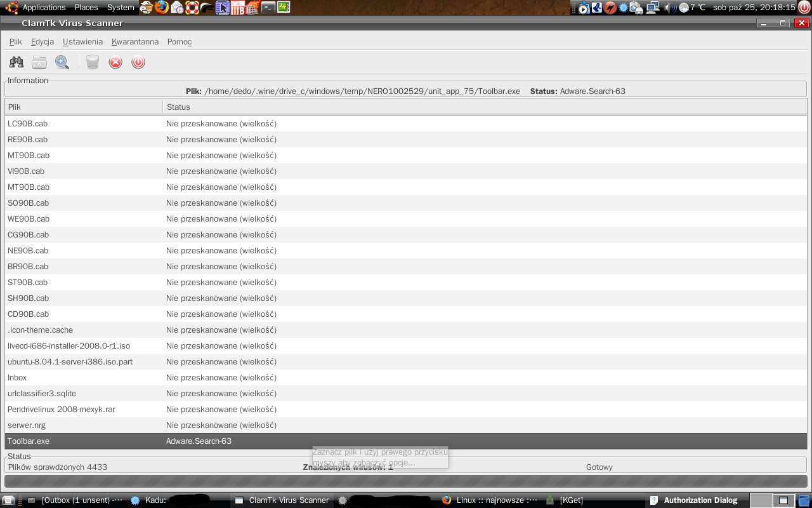
Task: Click the weather 7 °C applet
Action: pos(692,8)
